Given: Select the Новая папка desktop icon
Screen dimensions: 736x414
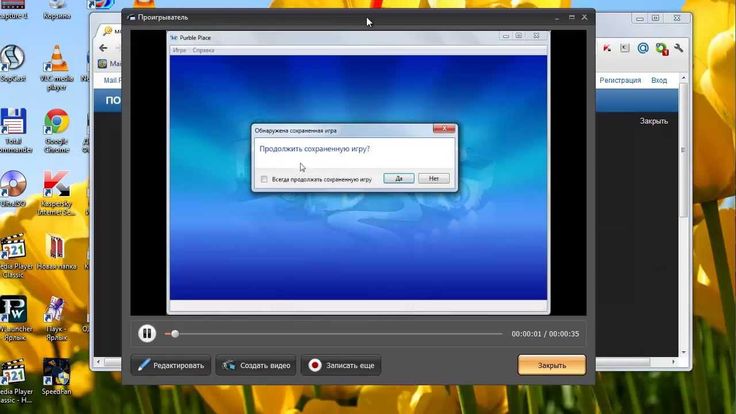Looking at the screenshot, I should click(56, 252).
